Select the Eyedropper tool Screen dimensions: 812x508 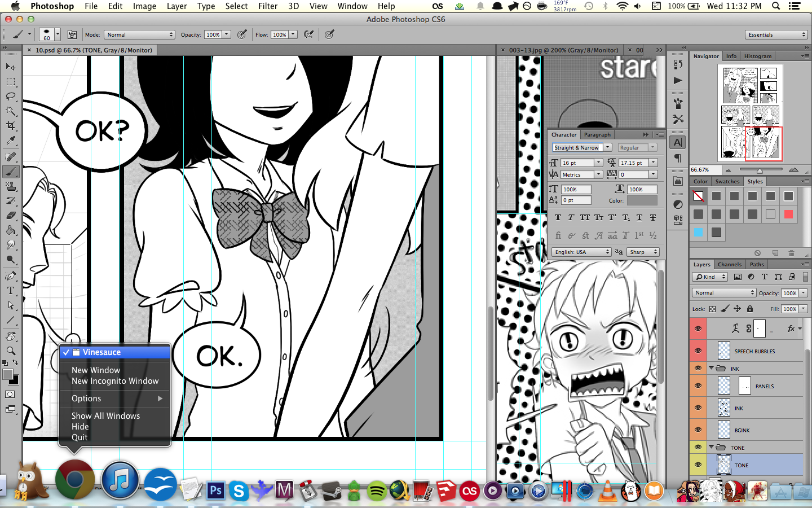click(x=11, y=141)
